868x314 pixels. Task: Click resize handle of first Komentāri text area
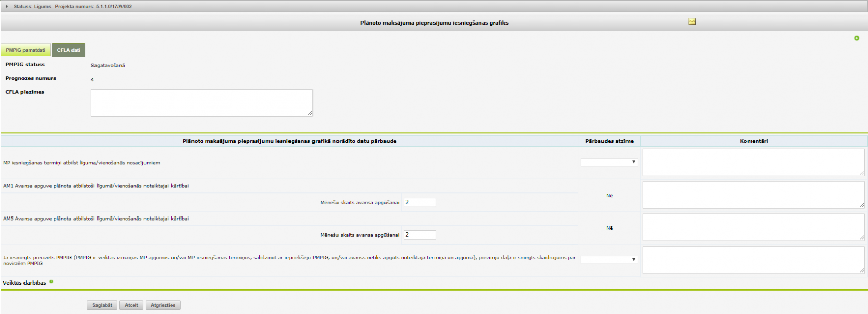pos(862,173)
